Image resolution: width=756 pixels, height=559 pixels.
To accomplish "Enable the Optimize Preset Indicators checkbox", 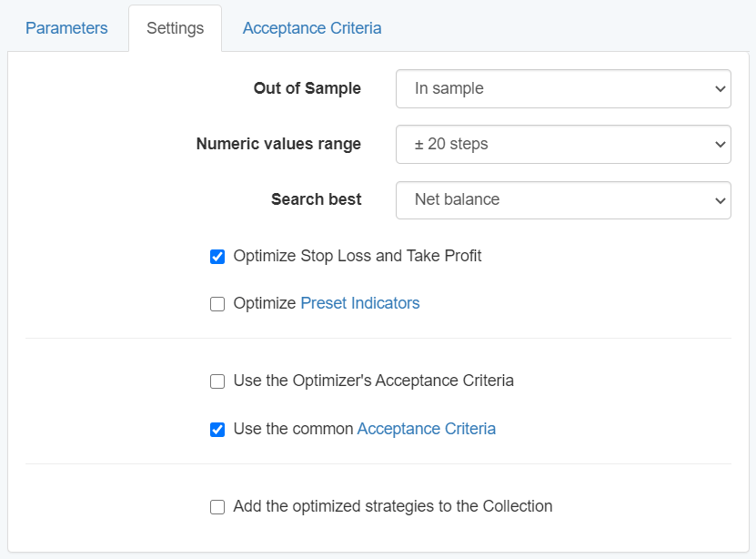I will tap(217, 304).
